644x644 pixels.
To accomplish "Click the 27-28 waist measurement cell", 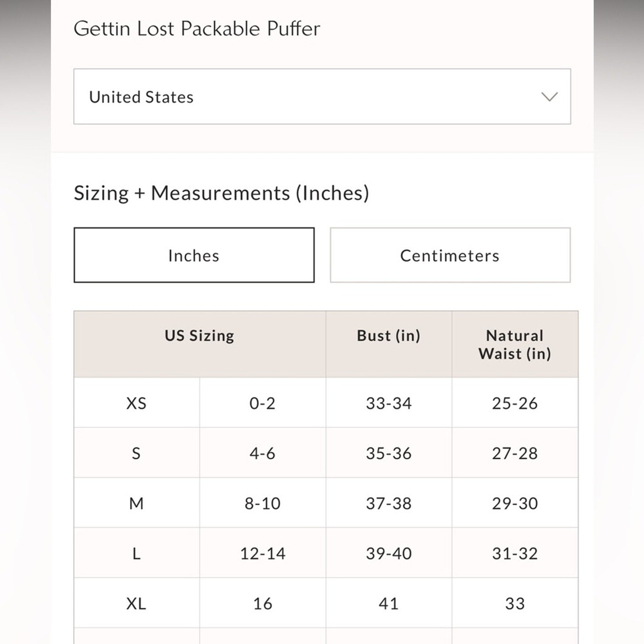I will pyautogui.click(x=514, y=453).
